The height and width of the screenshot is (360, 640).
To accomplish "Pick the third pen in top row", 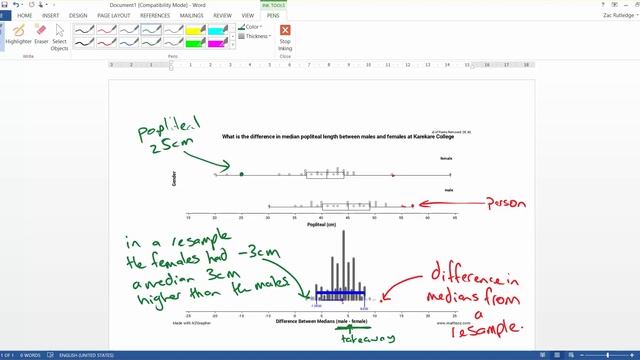I will pyautogui.click(x=129, y=29).
